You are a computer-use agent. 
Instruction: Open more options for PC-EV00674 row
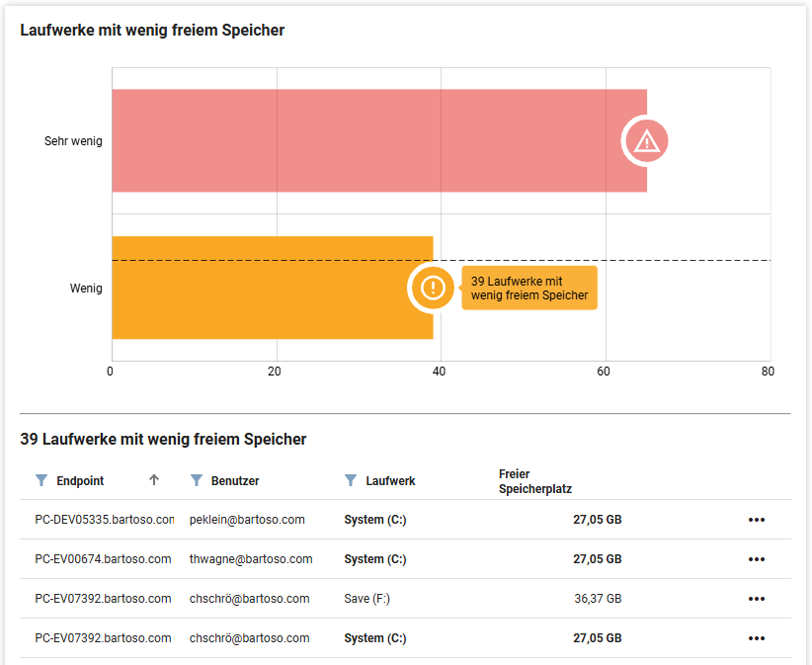[756, 559]
